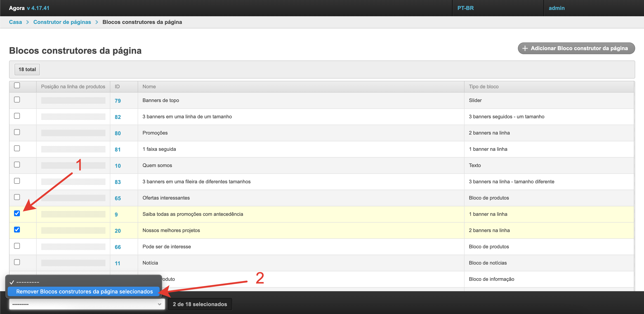Viewport: 644px width, 314px height.
Task: Toggle select-all checkbox in table header
Action: coord(17,85)
